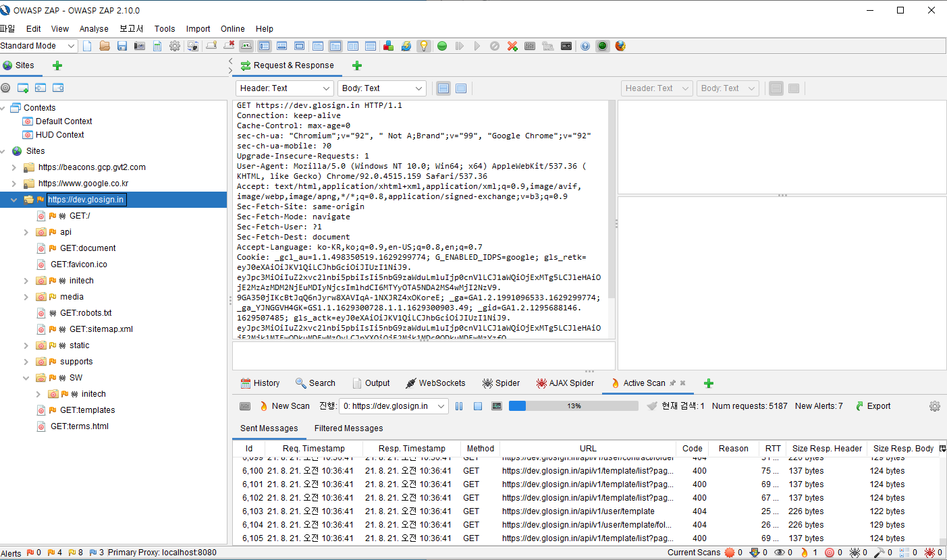Click the Drop request circle-slash icon
Screen dimensions: 947x560
(x=495, y=46)
